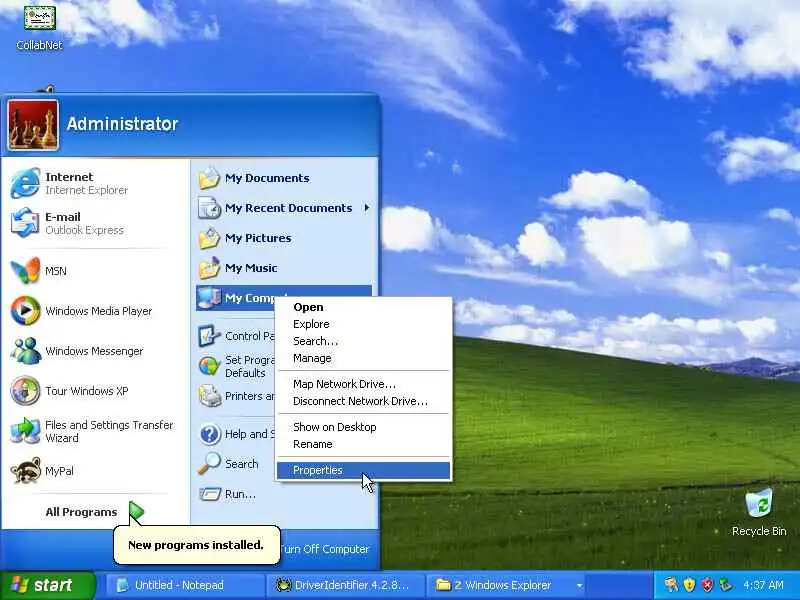Click the My Computer icon
This screenshot has width=800, height=600.
pos(209,298)
